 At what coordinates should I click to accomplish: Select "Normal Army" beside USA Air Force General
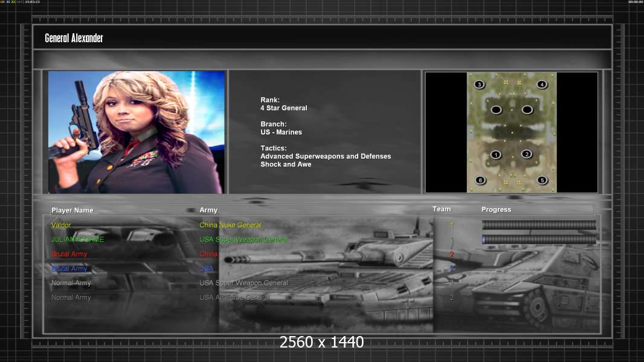tap(71, 297)
